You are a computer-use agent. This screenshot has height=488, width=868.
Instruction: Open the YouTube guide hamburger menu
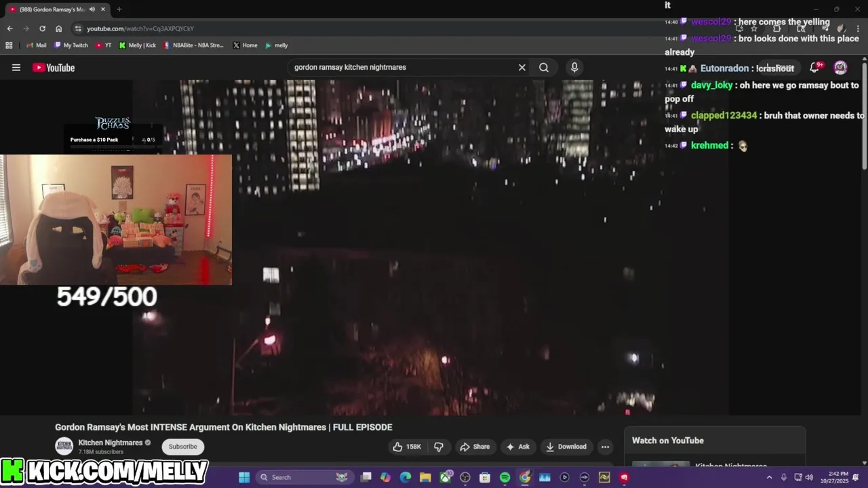[16, 67]
